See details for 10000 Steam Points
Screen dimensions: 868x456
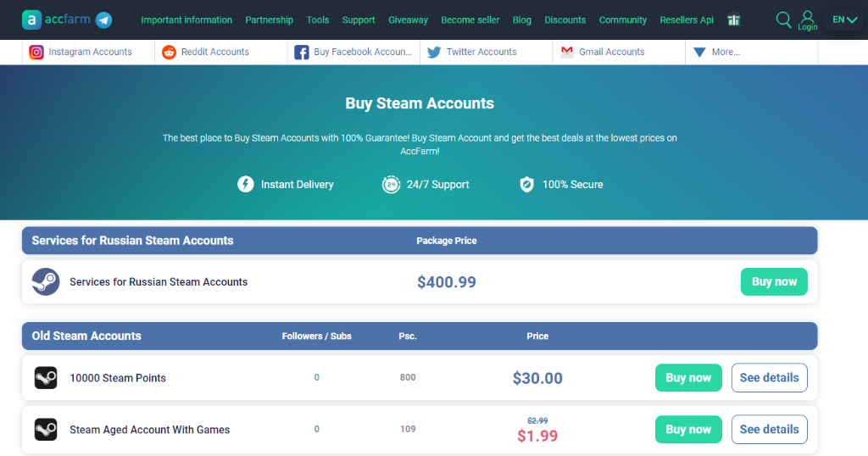point(769,377)
